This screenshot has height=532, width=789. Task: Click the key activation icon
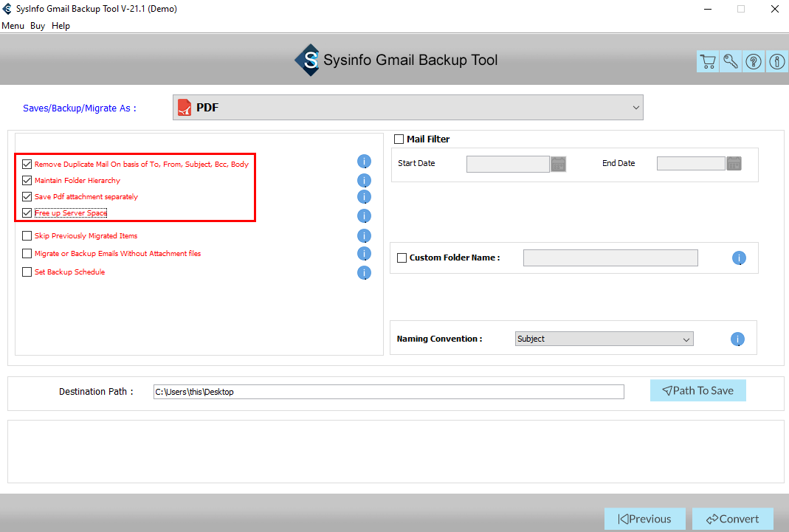tap(731, 61)
